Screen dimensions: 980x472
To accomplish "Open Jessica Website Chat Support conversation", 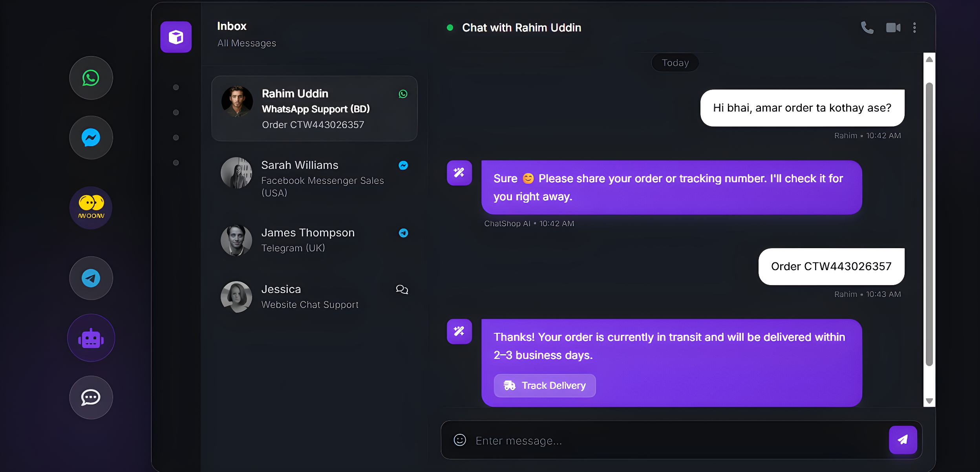I will click(314, 296).
